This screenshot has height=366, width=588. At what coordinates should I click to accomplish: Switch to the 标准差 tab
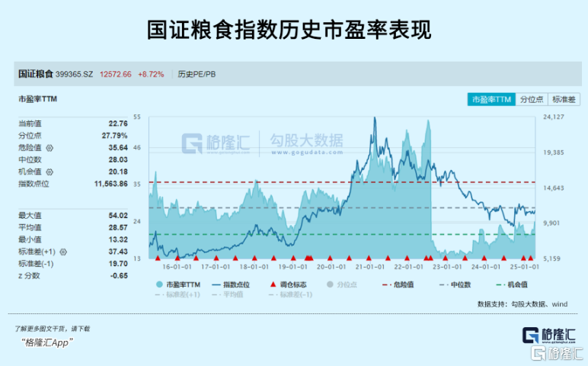point(564,99)
